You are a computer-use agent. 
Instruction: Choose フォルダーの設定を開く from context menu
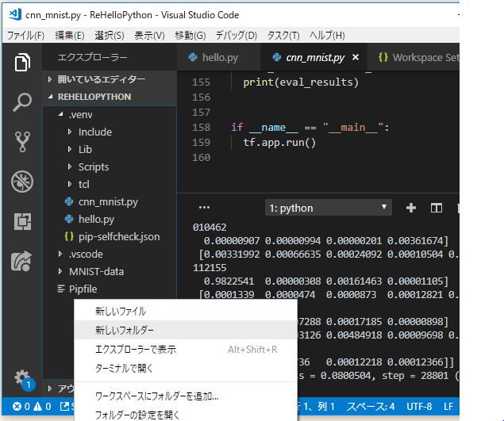point(186,414)
